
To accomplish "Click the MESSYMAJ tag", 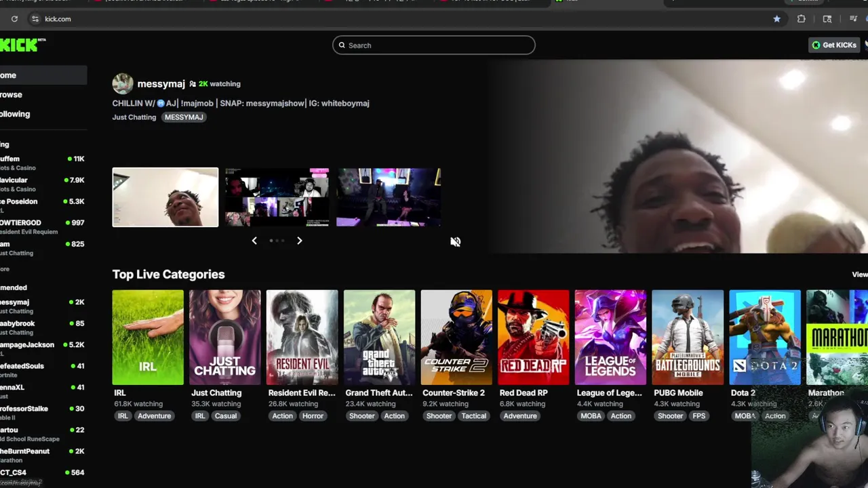I will (x=184, y=117).
